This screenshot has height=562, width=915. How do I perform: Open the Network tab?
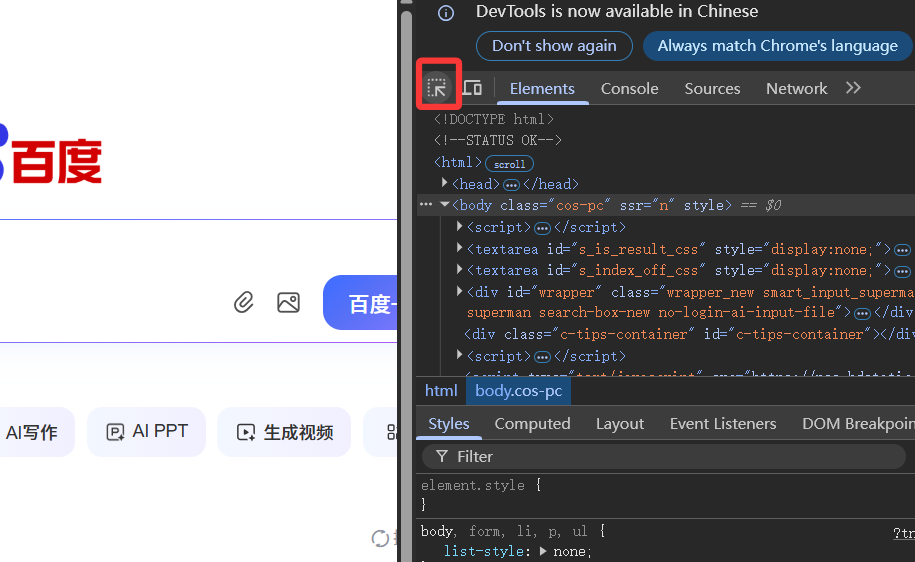tap(796, 89)
